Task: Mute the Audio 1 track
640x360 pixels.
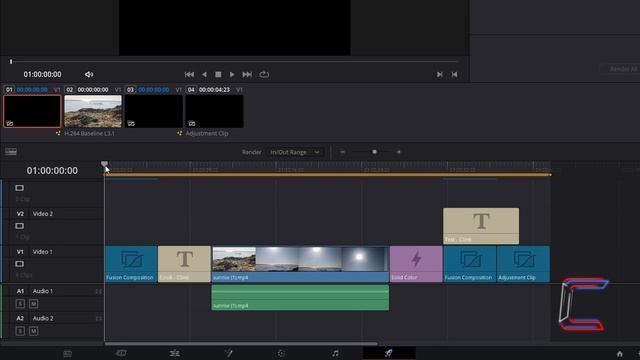Action: 33,304
